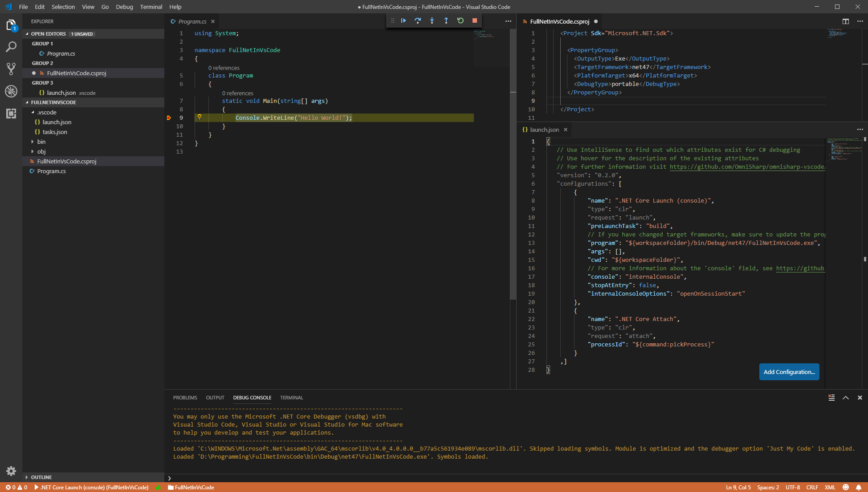Expand the Outline section

[41, 477]
